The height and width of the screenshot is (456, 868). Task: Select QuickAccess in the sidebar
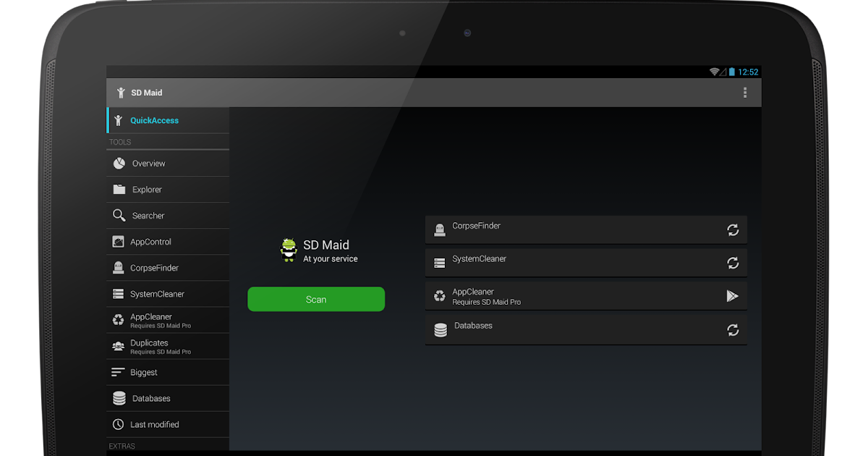(x=168, y=120)
